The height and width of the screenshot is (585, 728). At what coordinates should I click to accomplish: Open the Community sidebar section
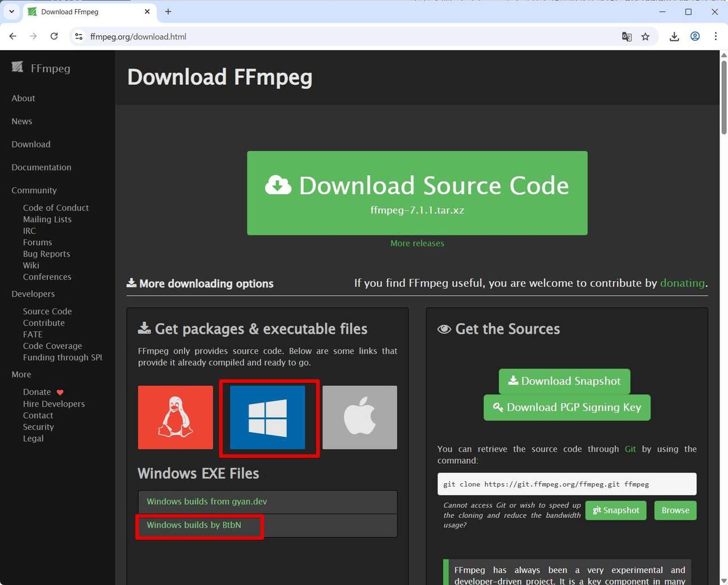[x=34, y=191]
